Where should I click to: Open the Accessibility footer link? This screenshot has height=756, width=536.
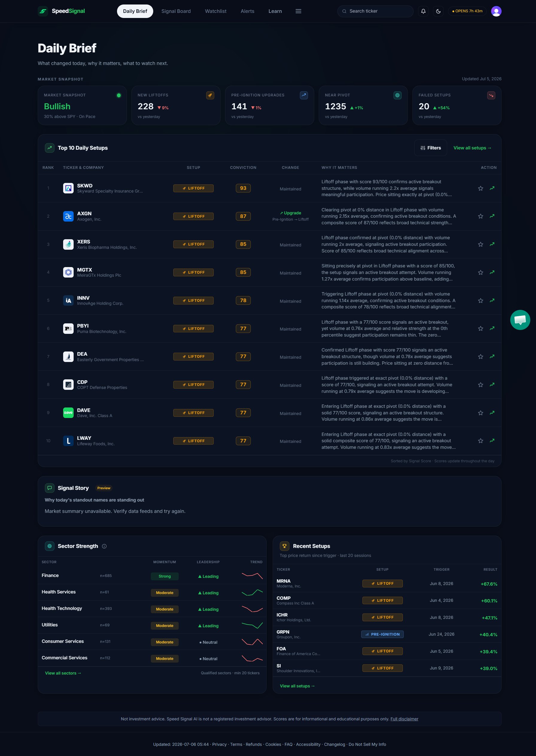coord(308,744)
